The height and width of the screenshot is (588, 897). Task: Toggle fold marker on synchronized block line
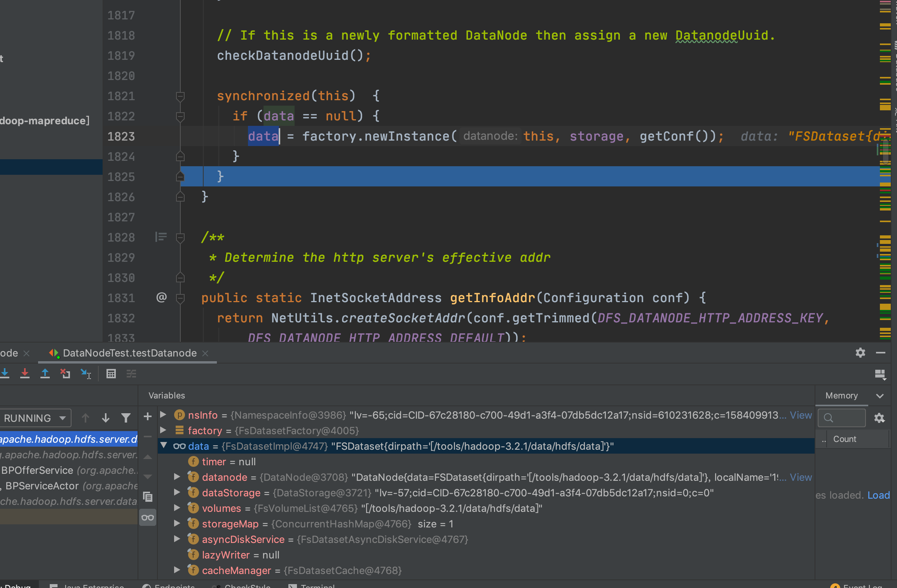click(x=180, y=96)
